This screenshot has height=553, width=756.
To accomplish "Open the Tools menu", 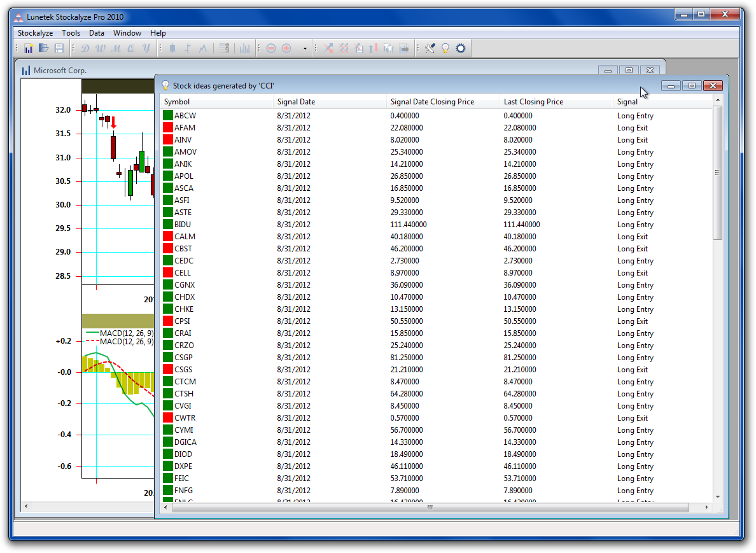I will tap(71, 33).
